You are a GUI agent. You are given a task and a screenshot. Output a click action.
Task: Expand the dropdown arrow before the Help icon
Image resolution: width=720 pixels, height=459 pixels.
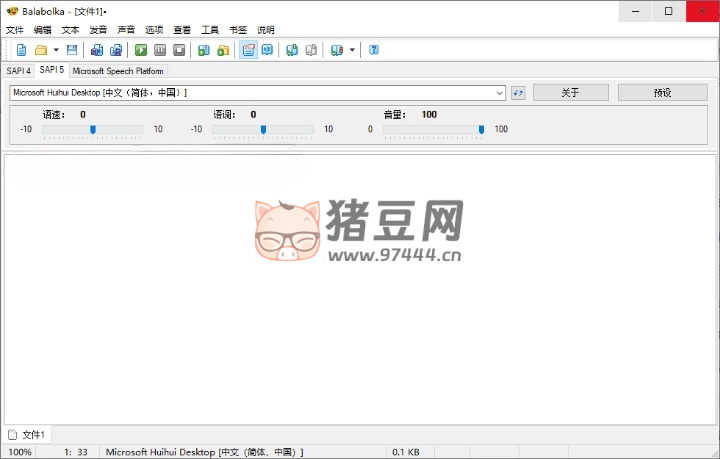click(352, 50)
